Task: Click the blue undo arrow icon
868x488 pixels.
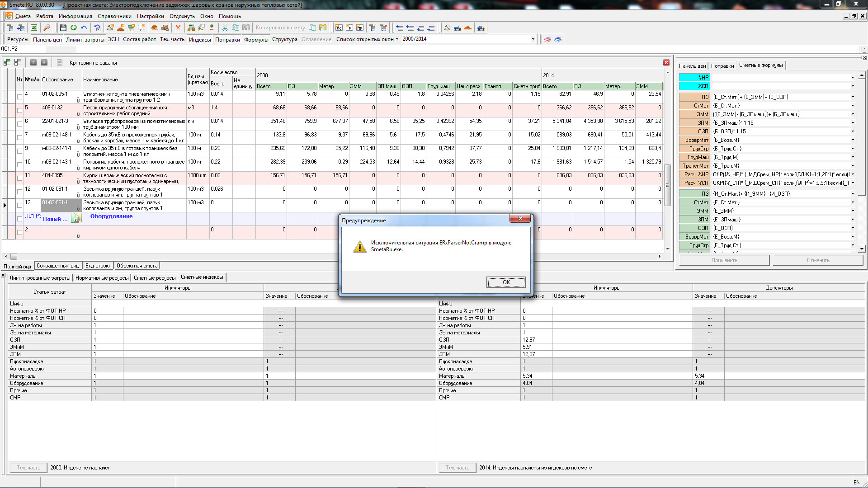Action: click(x=84, y=28)
